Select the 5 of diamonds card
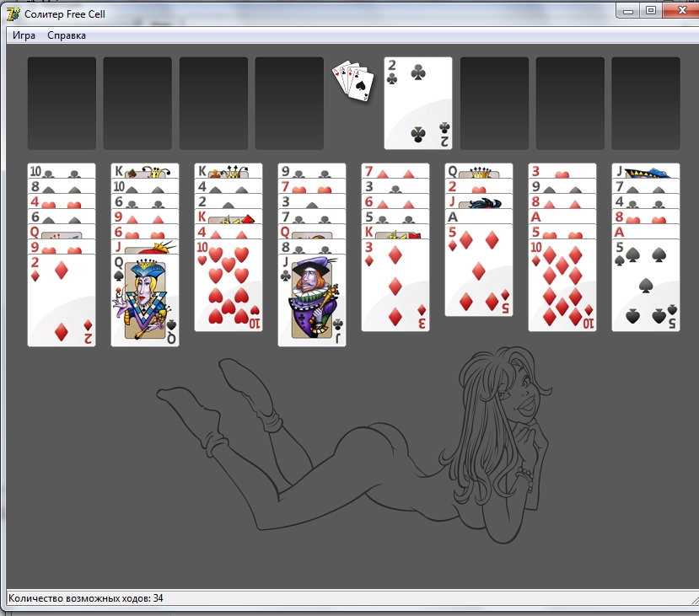 tap(479, 270)
